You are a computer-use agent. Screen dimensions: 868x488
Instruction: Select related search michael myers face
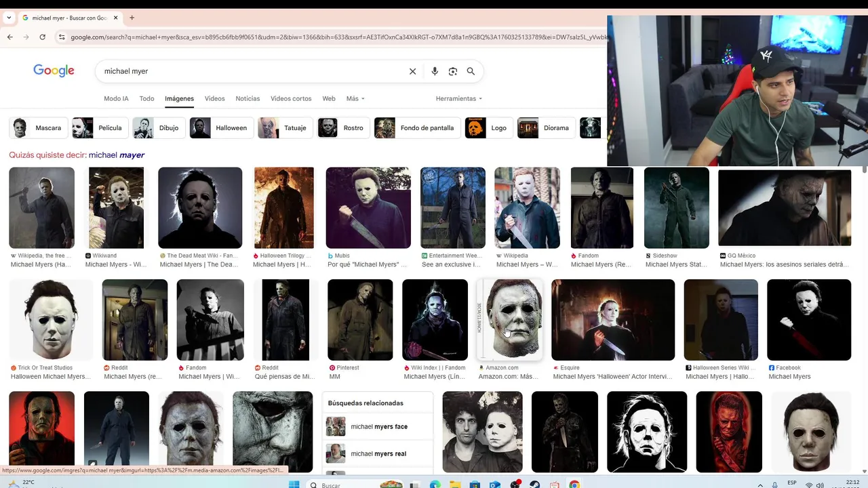pyautogui.click(x=377, y=426)
